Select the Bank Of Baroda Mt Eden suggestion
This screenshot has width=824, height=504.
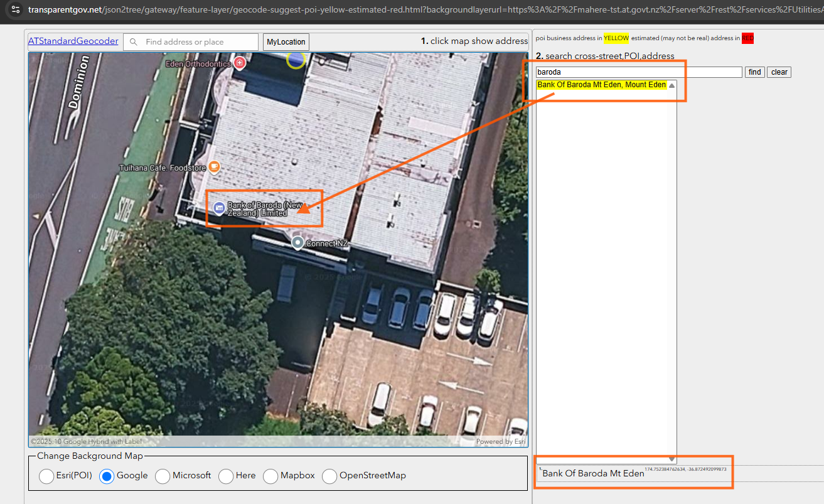pyautogui.click(x=601, y=85)
